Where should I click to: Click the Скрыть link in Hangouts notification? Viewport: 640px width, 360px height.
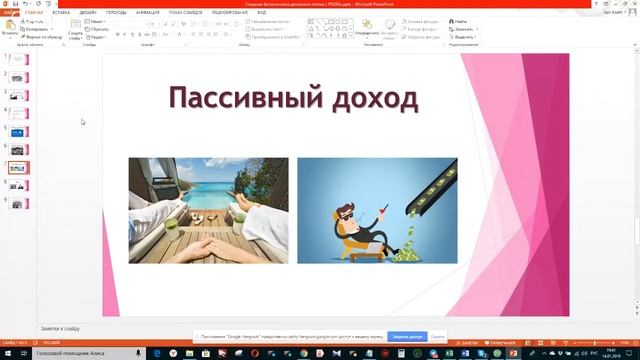point(437,337)
